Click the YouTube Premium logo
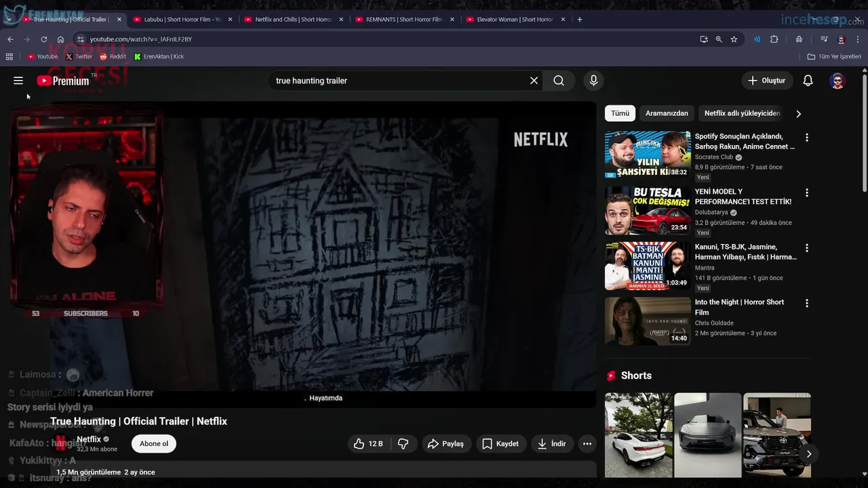 [x=63, y=81]
